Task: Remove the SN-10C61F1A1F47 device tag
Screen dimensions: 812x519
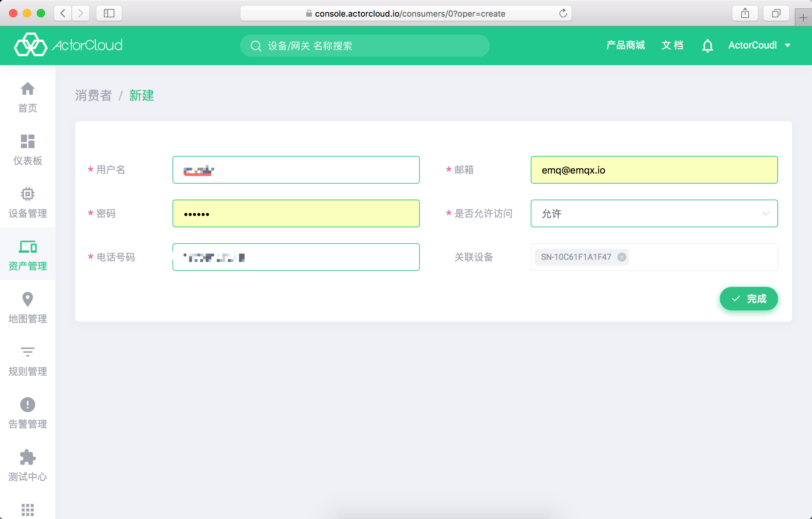Action: pos(622,257)
